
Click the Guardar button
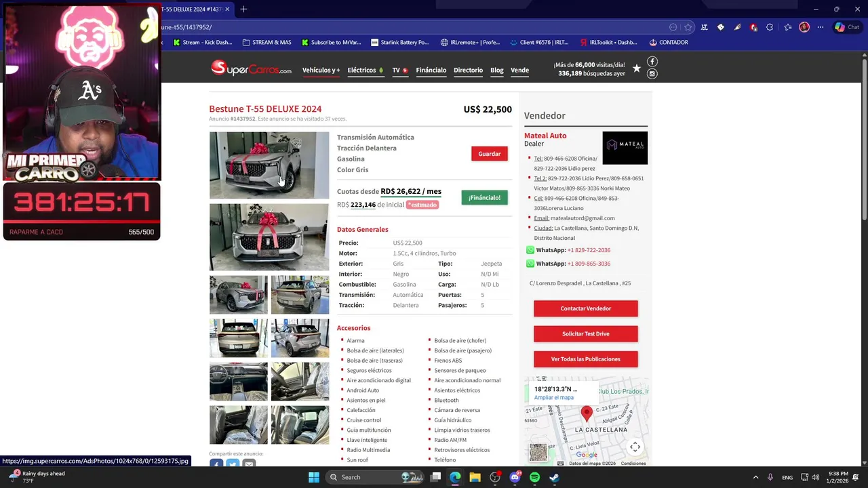click(490, 154)
